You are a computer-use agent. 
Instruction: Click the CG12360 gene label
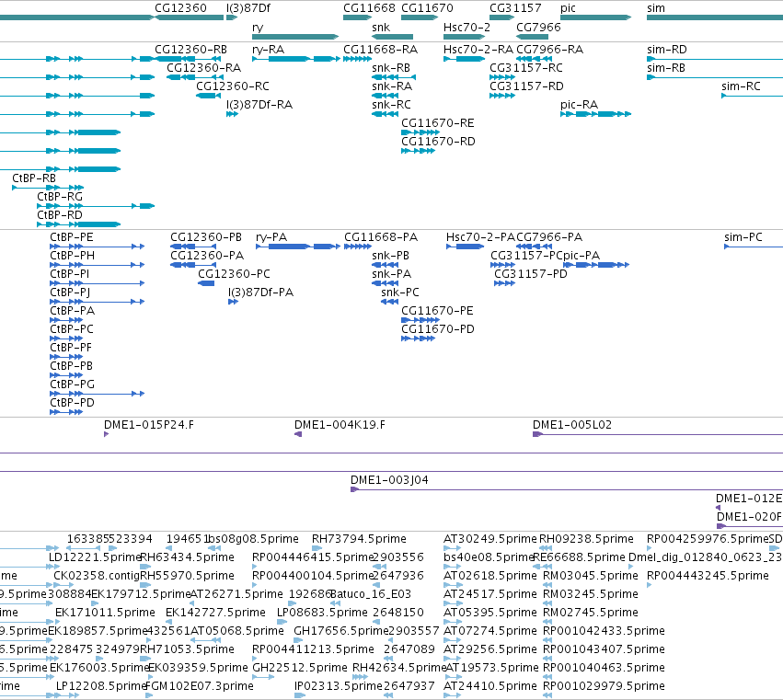180,8
